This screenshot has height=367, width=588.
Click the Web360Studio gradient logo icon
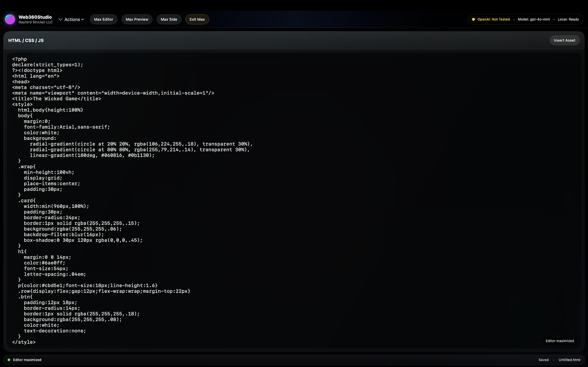coord(10,19)
